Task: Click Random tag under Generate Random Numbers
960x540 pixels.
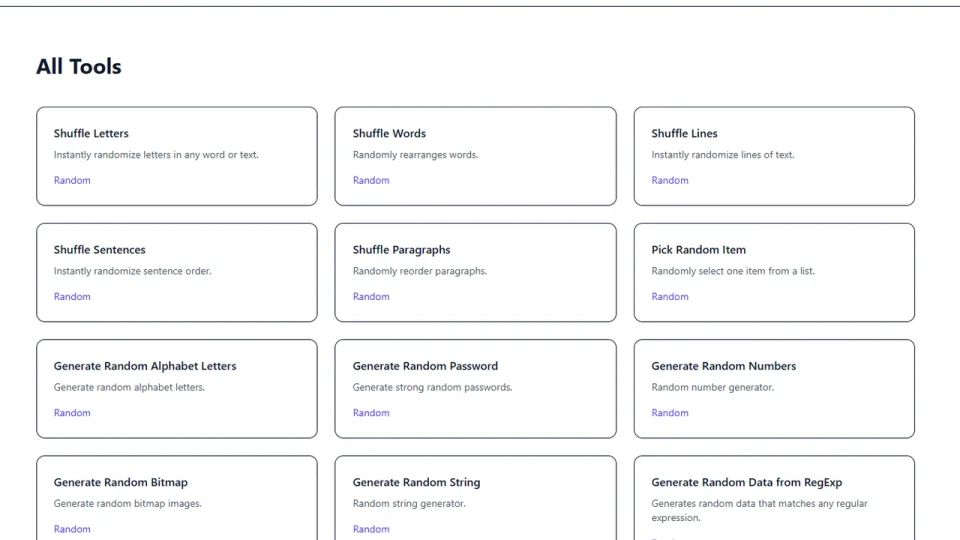Action: coord(670,412)
